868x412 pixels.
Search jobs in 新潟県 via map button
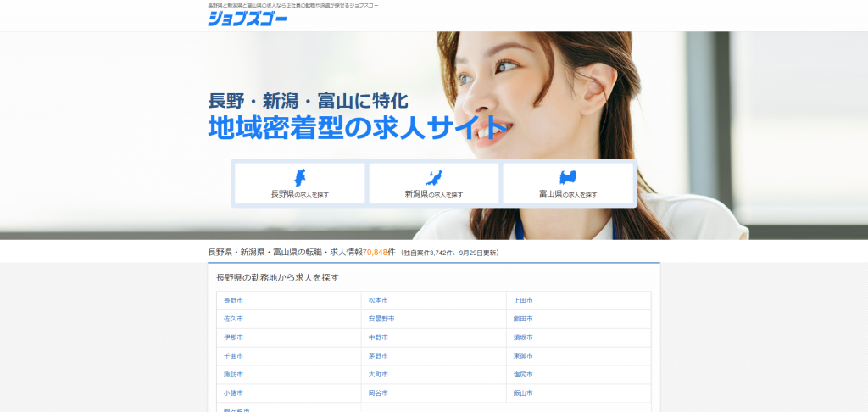[434, 183]
